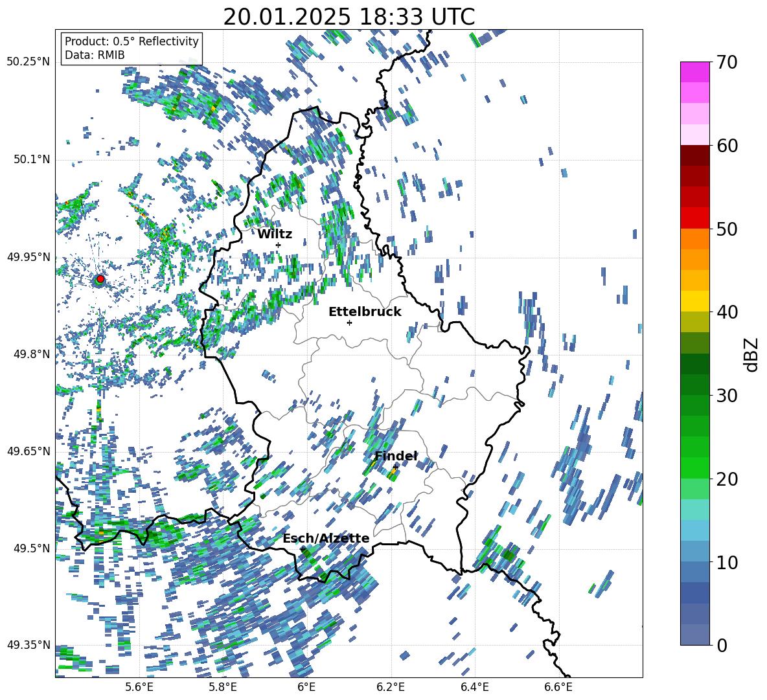Click the 6.6°E longitude label
Viewport: 767px width, 700px height.
point(558,688)
